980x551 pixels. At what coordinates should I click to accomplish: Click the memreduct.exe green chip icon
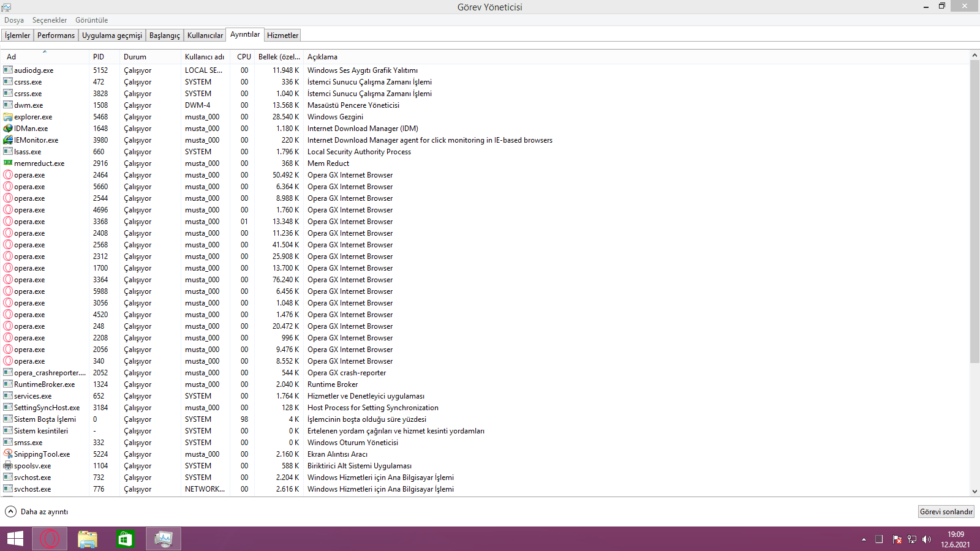coord(8,163)
